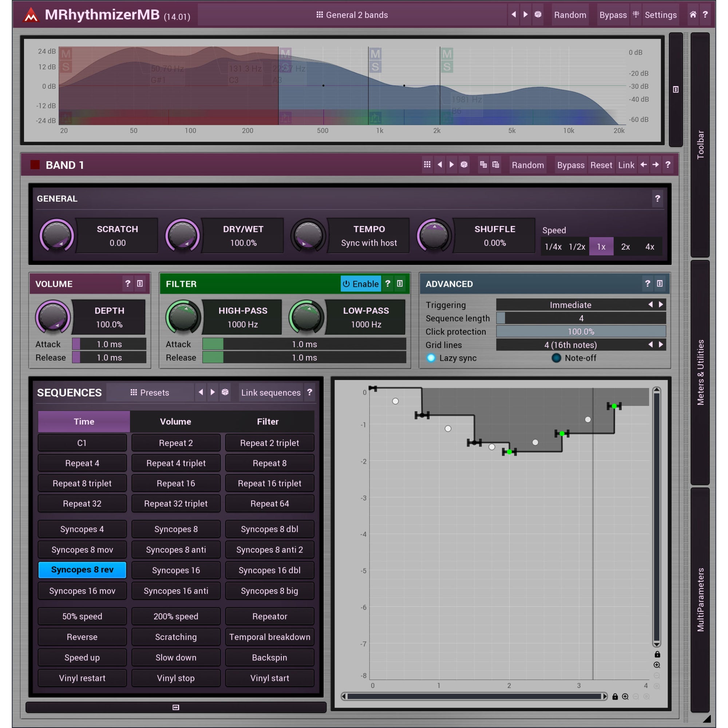Select 2x speed
Screen dimensions: 728x728
click(x=625, y=247)
